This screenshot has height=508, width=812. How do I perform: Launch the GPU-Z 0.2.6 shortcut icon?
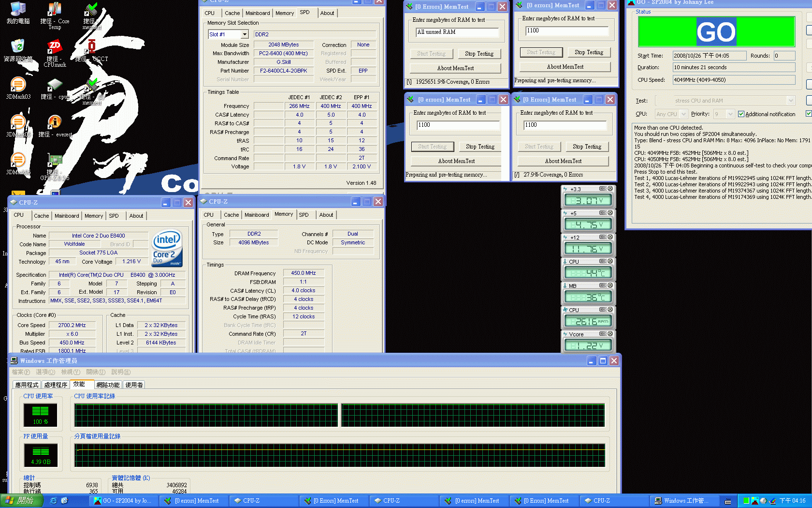pyautogui.click(x=54, y=167)
